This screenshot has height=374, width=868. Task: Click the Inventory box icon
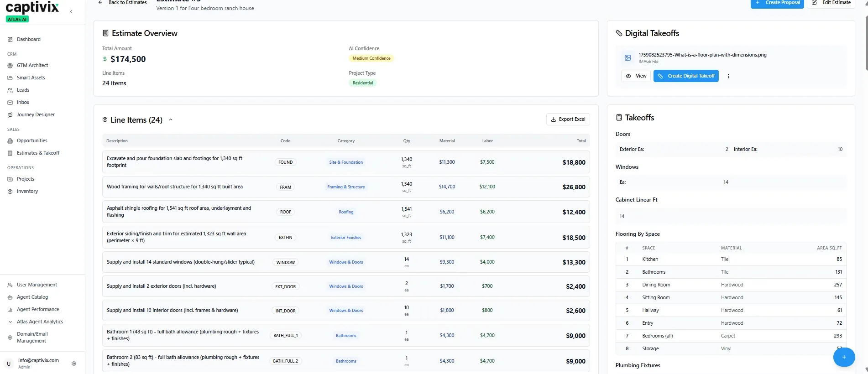pos(10,192)
